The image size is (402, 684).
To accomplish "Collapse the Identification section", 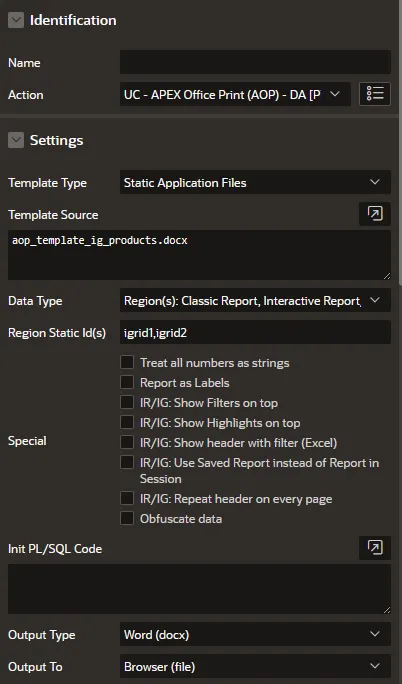I will tap(16, 20).
